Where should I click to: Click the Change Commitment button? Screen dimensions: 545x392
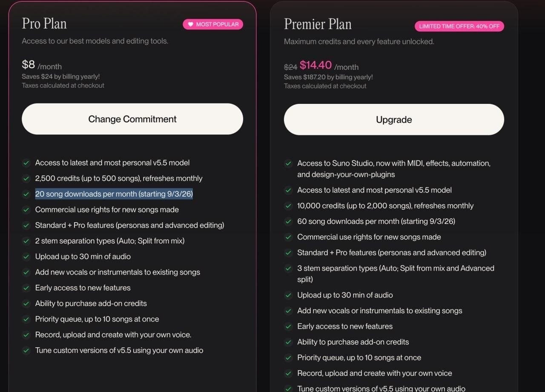[132, 119]
